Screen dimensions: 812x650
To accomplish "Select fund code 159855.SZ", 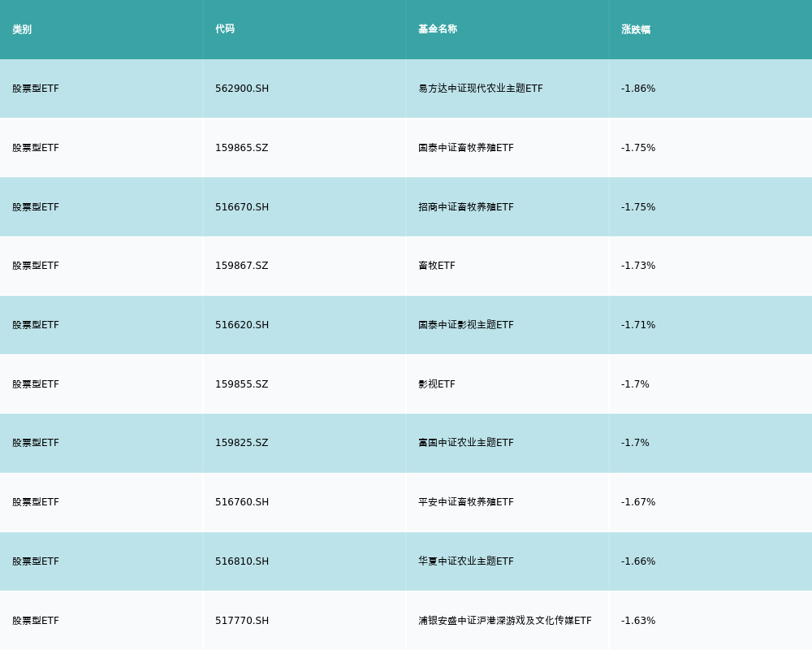I will tap(242, 384).
